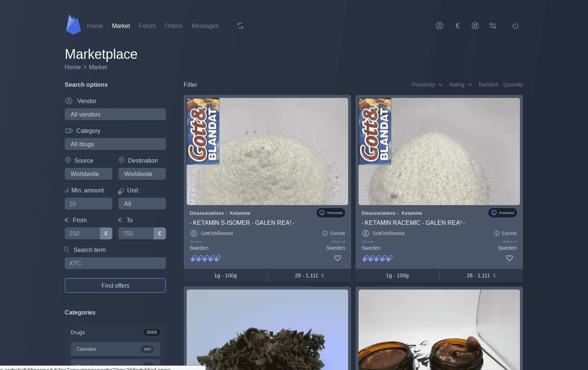Viewport: 588px width, 370px height.
Task: Focus the Search term input field
Action: pos(115,263)
